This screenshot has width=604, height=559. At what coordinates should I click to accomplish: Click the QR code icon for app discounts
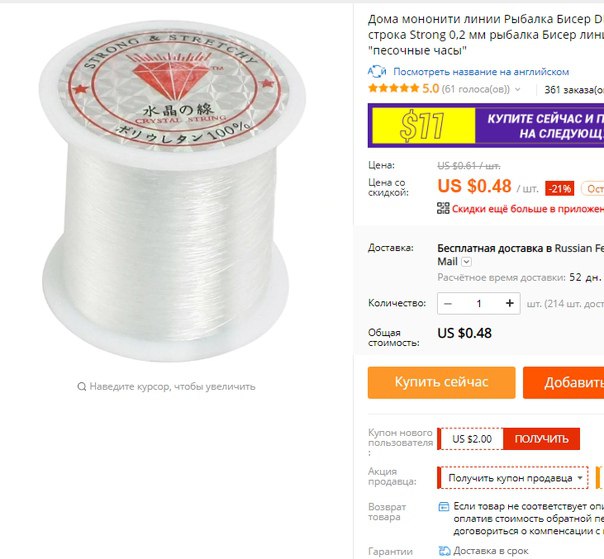(443, 208)
